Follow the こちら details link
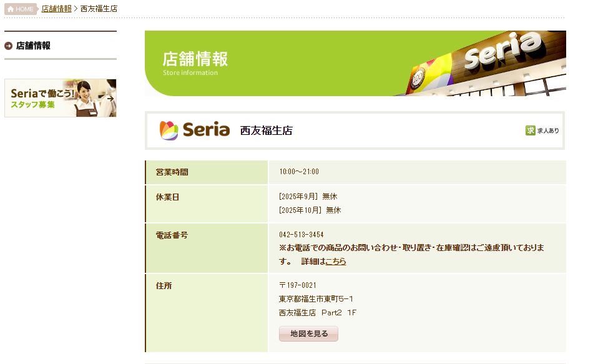 [336, 262]
